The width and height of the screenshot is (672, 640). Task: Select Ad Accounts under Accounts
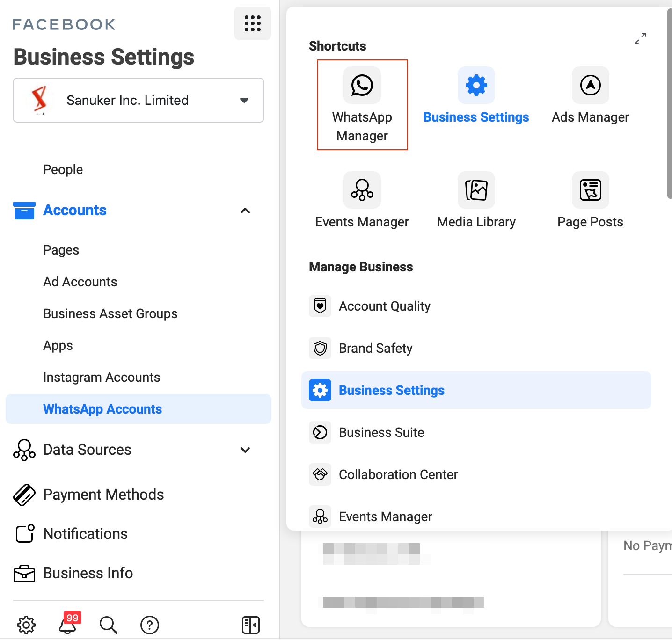coord(80,282)
